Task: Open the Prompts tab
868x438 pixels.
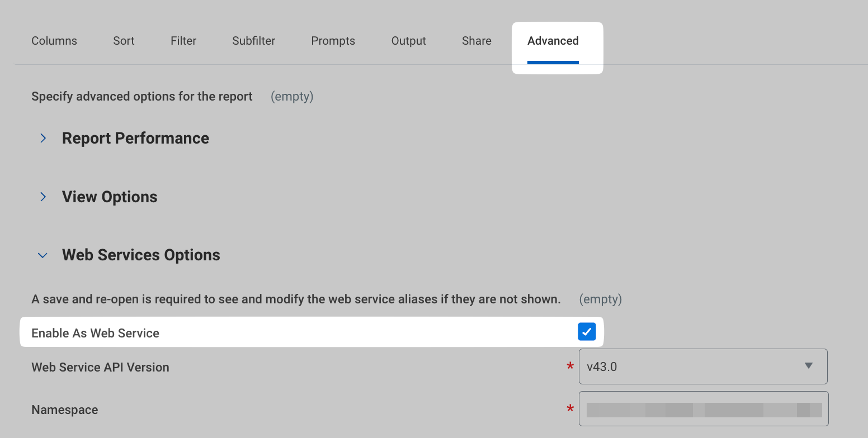Action: (333, 41)
